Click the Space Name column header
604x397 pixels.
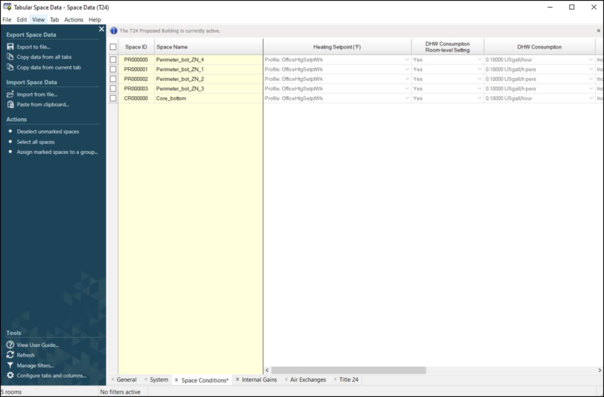click(209, 47)
